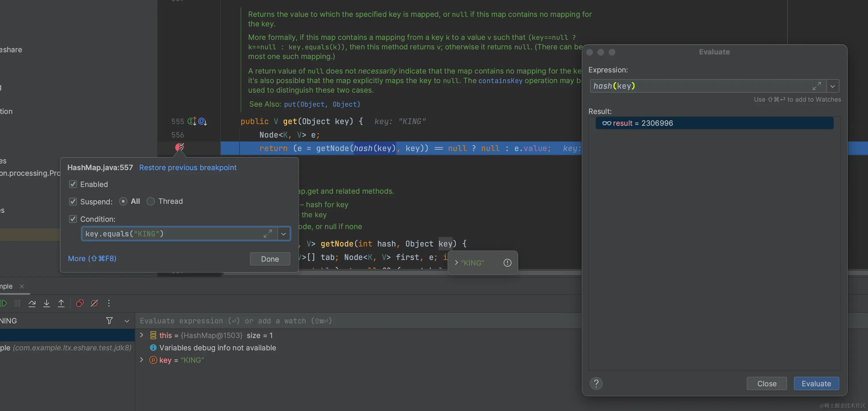Click the Mute Breakpoints icon
Screen dimensions: 868x411
point(94,303)
